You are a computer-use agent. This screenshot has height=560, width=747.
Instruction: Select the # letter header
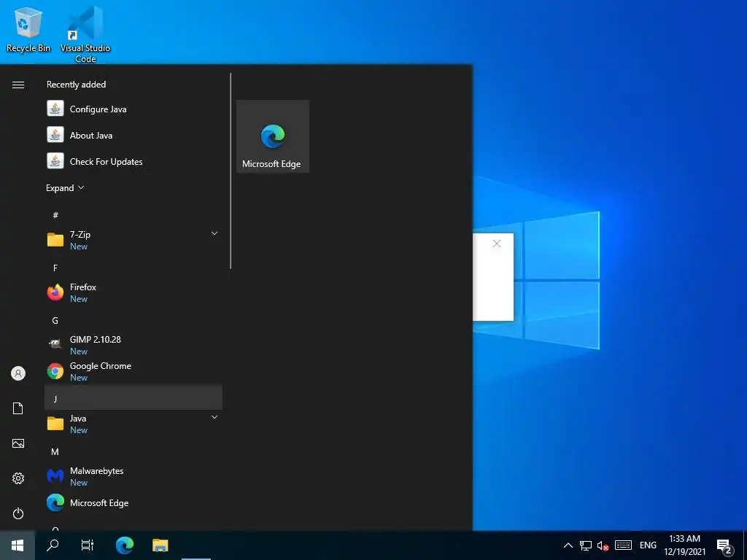click(55, 215)
